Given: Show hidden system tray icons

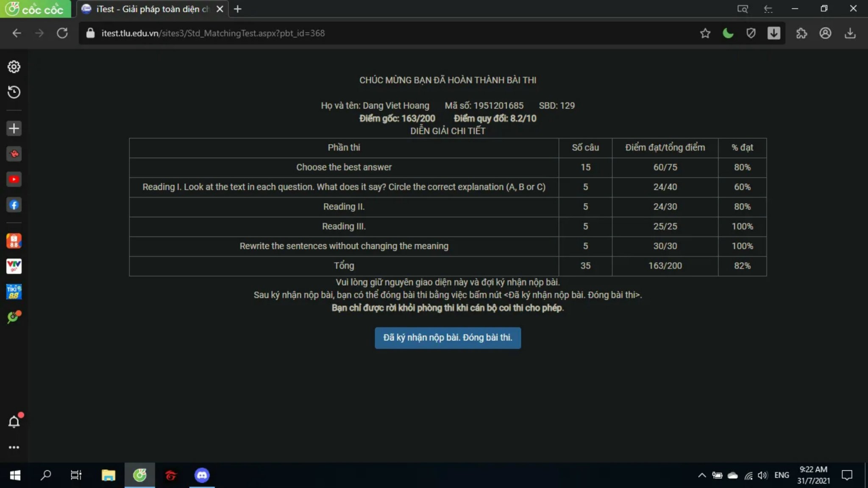Looking at the screenshot, I should (x=702, y=475).
